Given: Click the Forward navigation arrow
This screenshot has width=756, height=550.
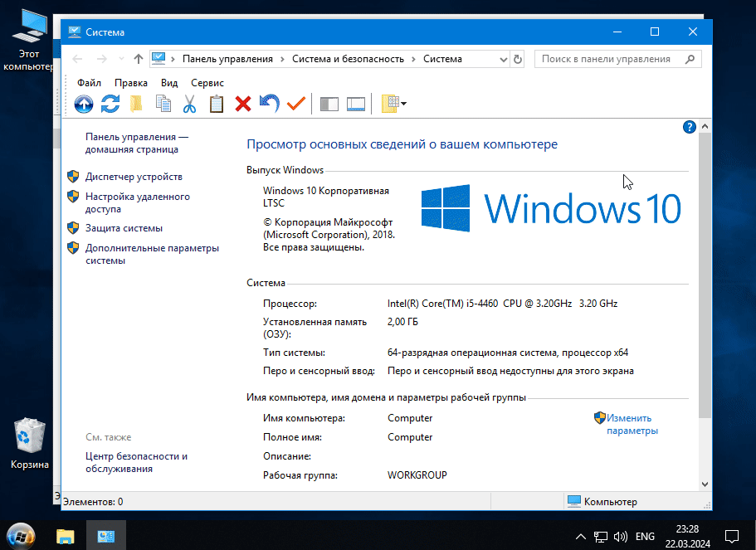Looking at the screenshot, I should tap(102, 59).
